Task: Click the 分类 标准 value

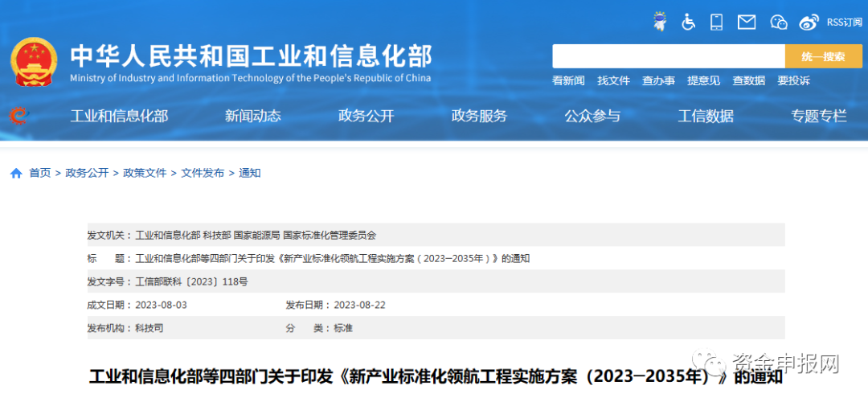Action: (x=343, y=328)
